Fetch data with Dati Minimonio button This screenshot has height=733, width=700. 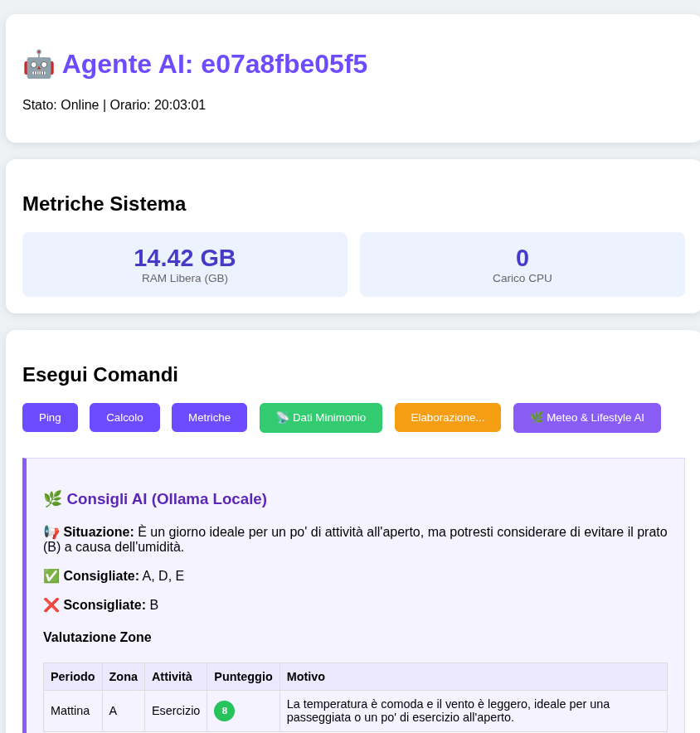(x=321, y=417)
